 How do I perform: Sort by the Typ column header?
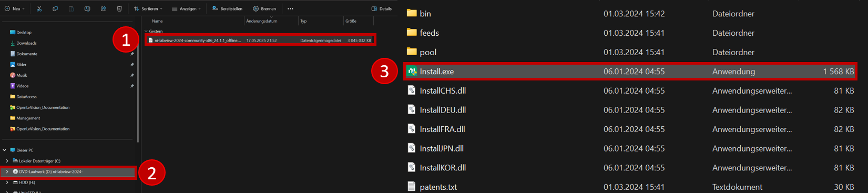303,21
